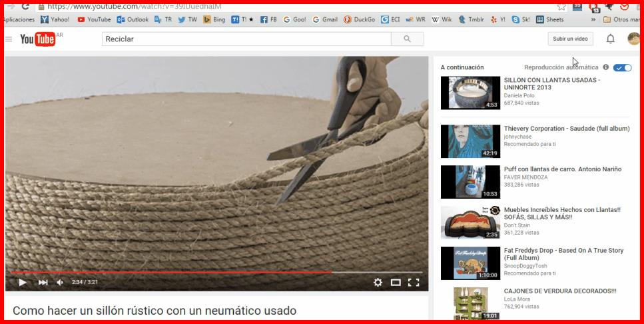Open SILLON CON LLANTAS USADAS video link

coord(551,83)
